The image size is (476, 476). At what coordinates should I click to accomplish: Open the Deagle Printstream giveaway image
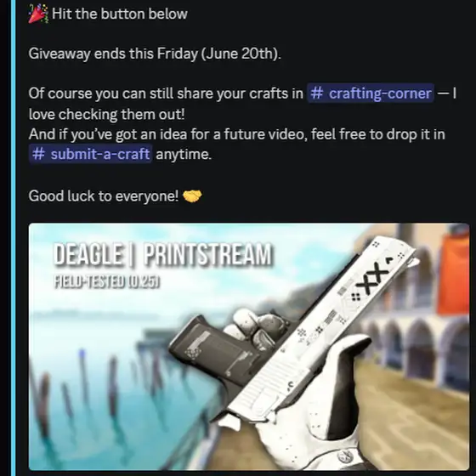(249, 347)
